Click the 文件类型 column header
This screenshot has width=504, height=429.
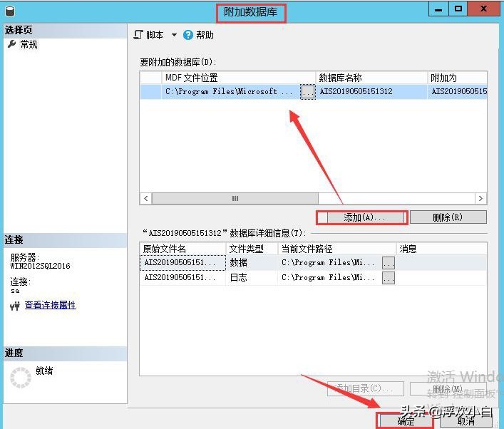pyautogui.click(x=252, y=249)
